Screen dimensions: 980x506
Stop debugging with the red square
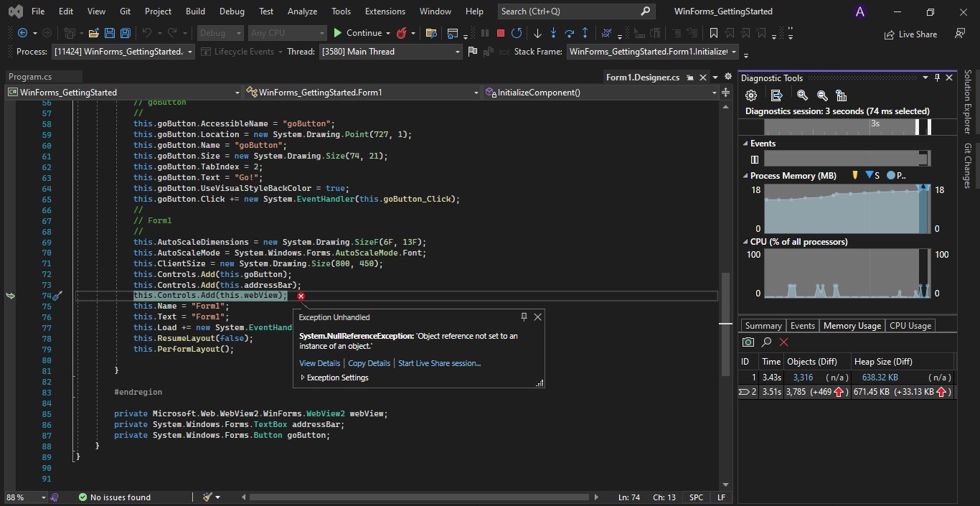(x=500, y=33)
